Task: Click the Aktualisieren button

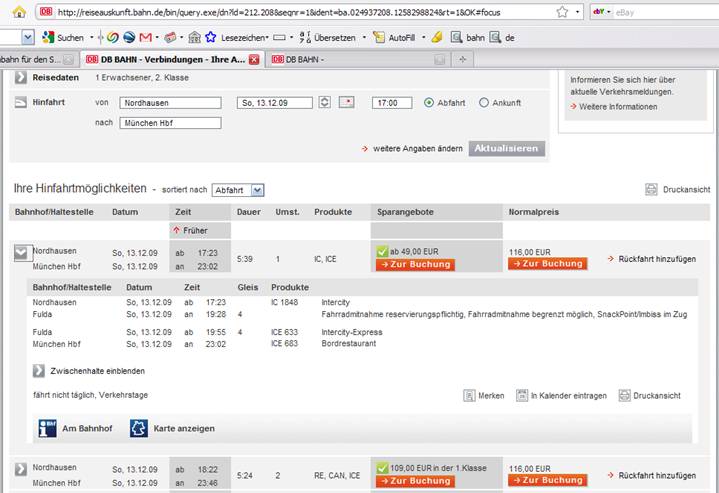Action: 507,148
